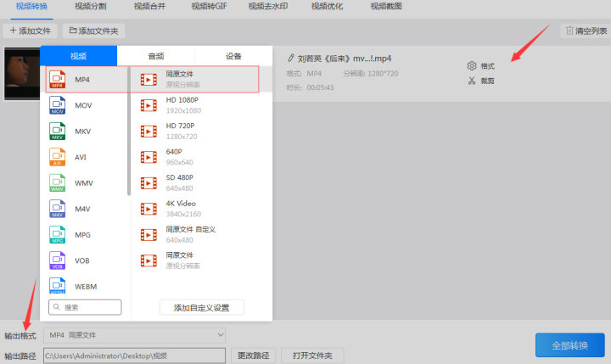The height and width of the screenshot is (364, 611).
Task: Click the 同原文件 自定义 preset film icon
Action: tap(149, 235)
